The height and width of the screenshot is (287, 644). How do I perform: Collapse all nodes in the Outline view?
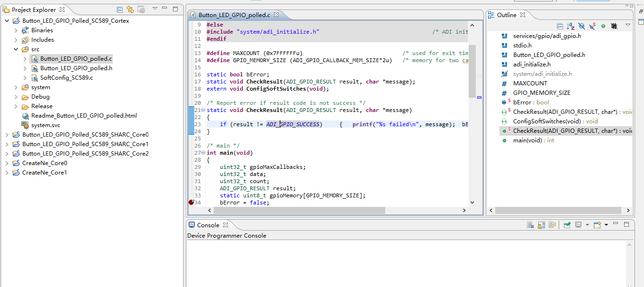(x=560, y=26)
